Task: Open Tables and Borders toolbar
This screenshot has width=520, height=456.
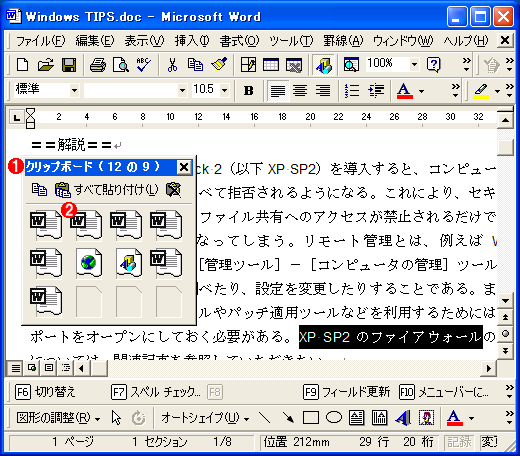Action: pyautogui.click(x=248, y=65)
